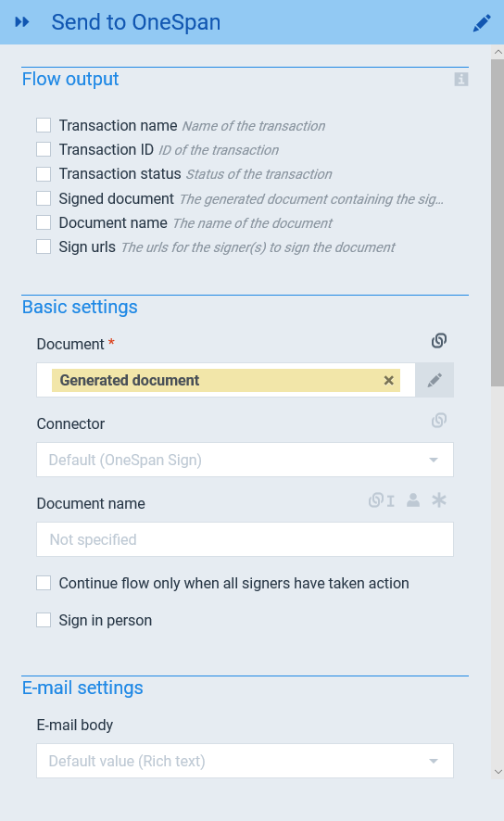This screenshot has height=821, width=504.
Task: Expand the E-mail body dropdown
Action: click(245, 761)
